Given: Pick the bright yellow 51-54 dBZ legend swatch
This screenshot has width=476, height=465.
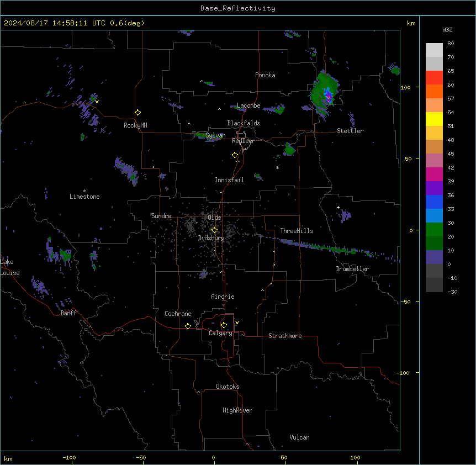Looking at the screenshot, I should (x=434, y=119).
